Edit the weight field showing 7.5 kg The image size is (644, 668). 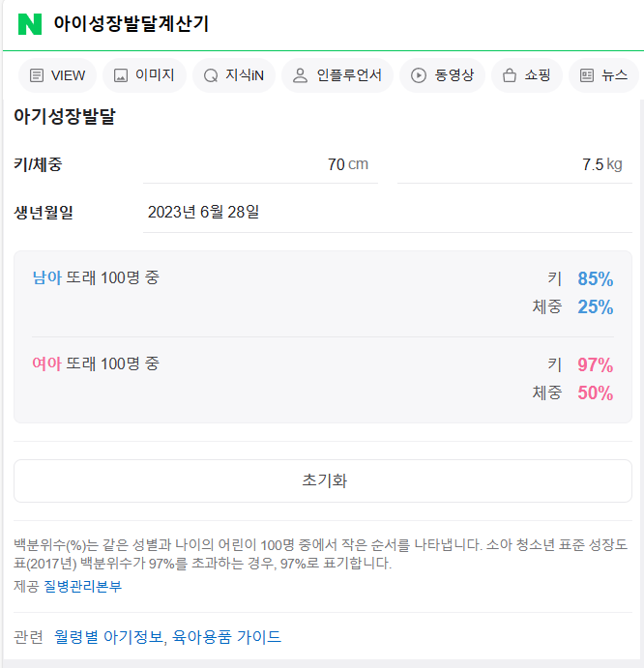[514, 165]
